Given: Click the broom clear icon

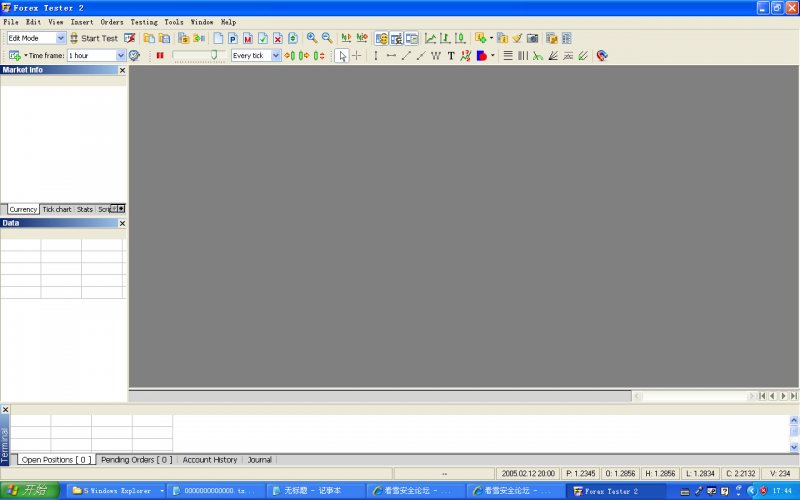Looking at the screenshot, I should (517, 38).
